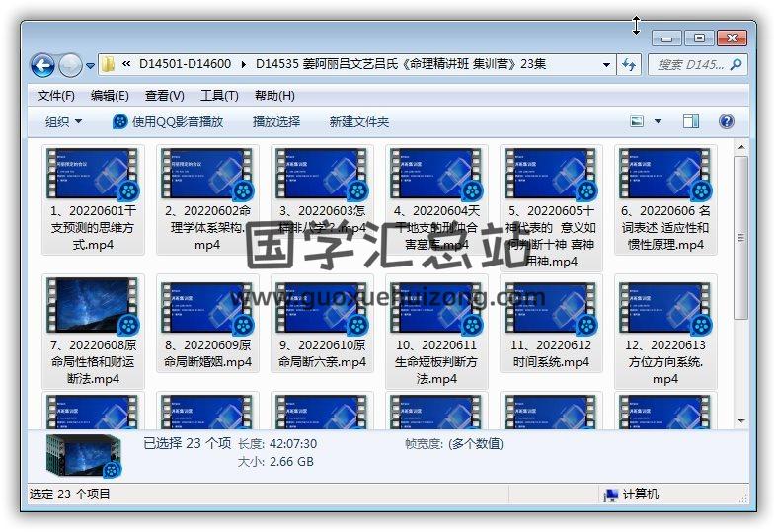The height and width of the screenshot is (532, 777).
Task: Open the recent locations dropdown arrow
Action: [x=90, y=65]
